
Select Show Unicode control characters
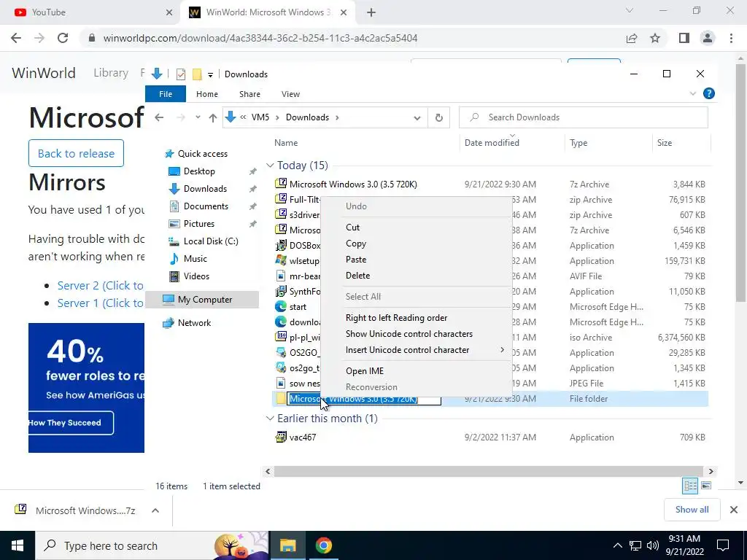417,334
